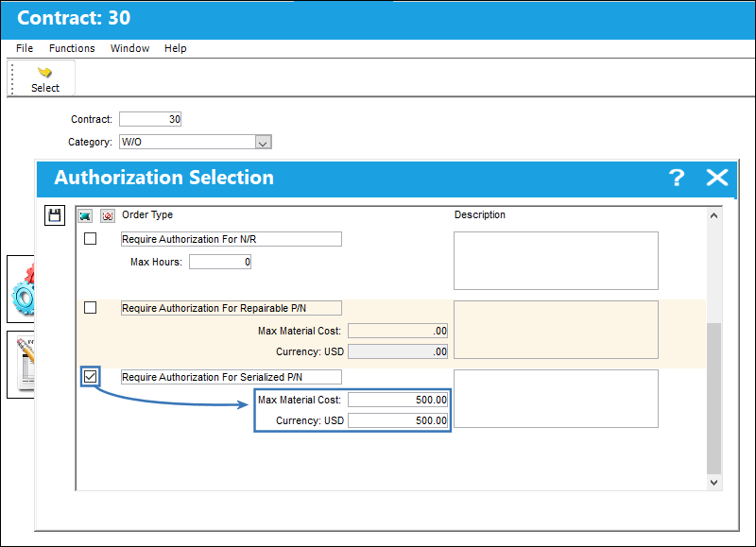The height and width of the screenshot is (547, 756).
Task: Open the File menu
Action: click(25, 48)
